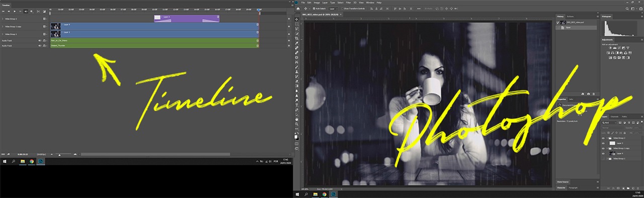The image size is (644, 198).
Task: Add media to Video Group 1 copy track
Action: point(289,26)
